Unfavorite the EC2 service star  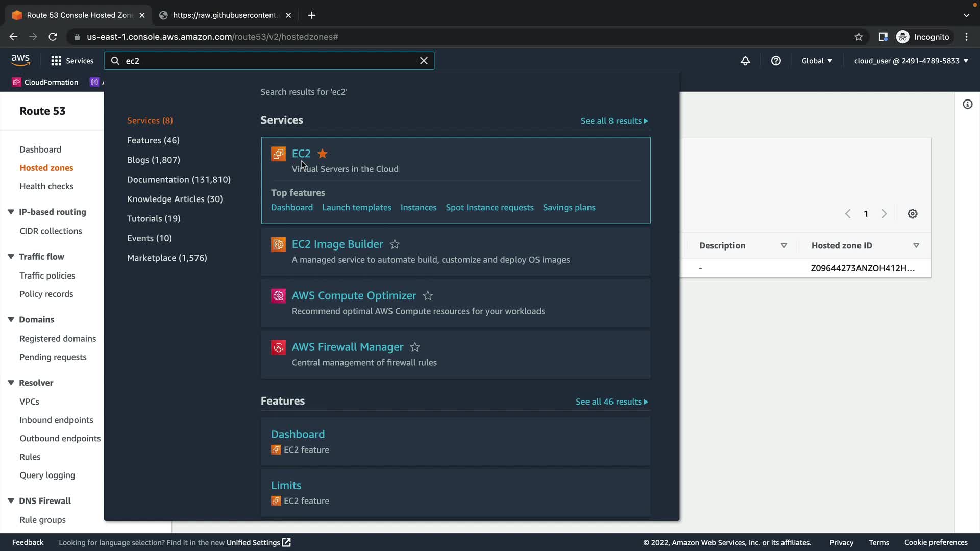pyautogui.click(x=323, y=154)
